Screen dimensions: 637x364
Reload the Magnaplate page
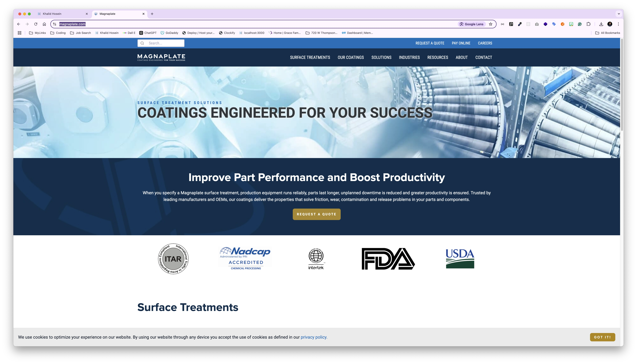36,24
